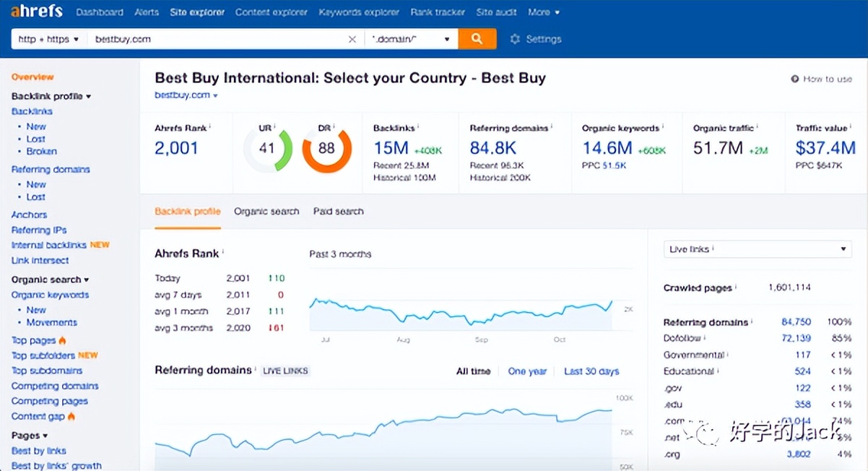The height and width of the screenshot is (471, 868).
Task: Select the One year time range
Action: pos(527,371)
